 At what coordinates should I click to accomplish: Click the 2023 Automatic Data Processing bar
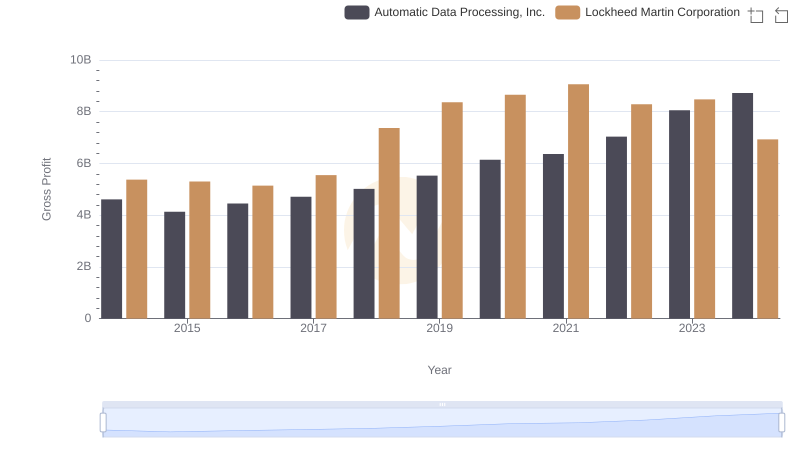coord(680,215)
